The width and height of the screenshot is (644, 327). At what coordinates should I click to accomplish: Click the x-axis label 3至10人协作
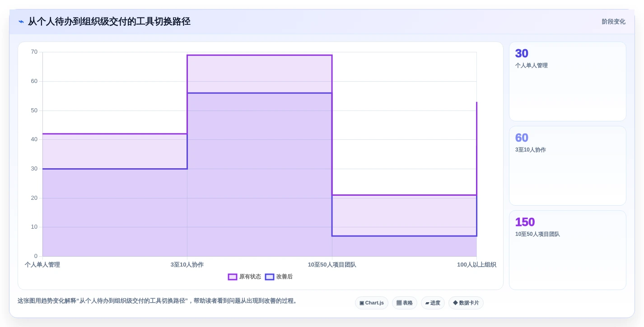187,265
